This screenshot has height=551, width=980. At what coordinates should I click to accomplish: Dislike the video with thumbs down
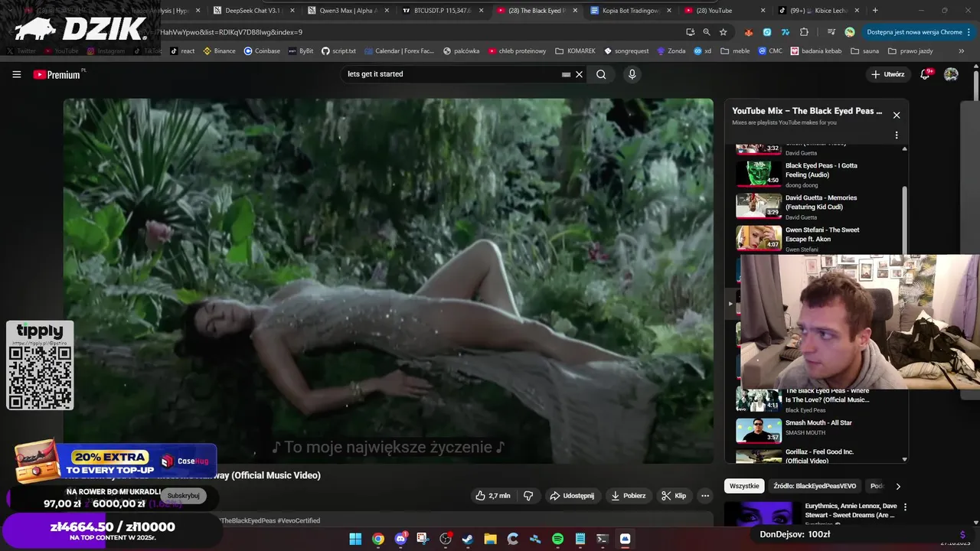click(x=528, y=496)
